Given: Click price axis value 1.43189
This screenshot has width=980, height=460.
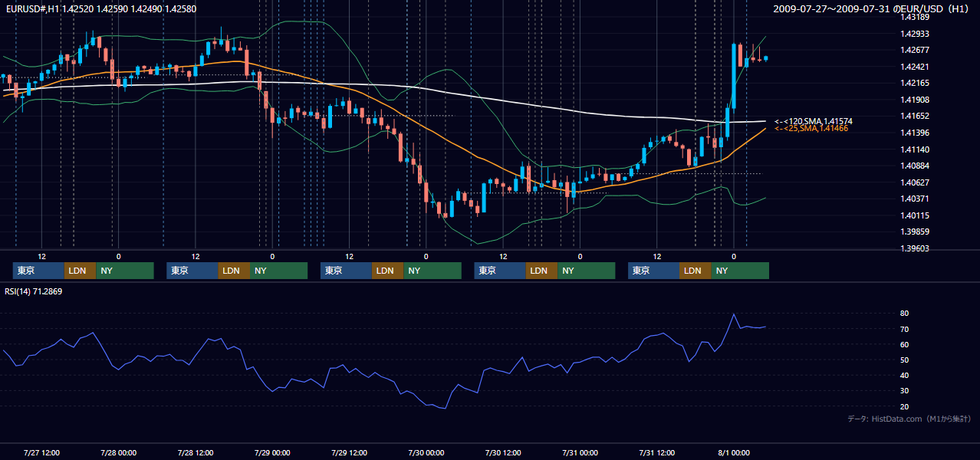Looking at the screenshot, I should click(915, 17).
